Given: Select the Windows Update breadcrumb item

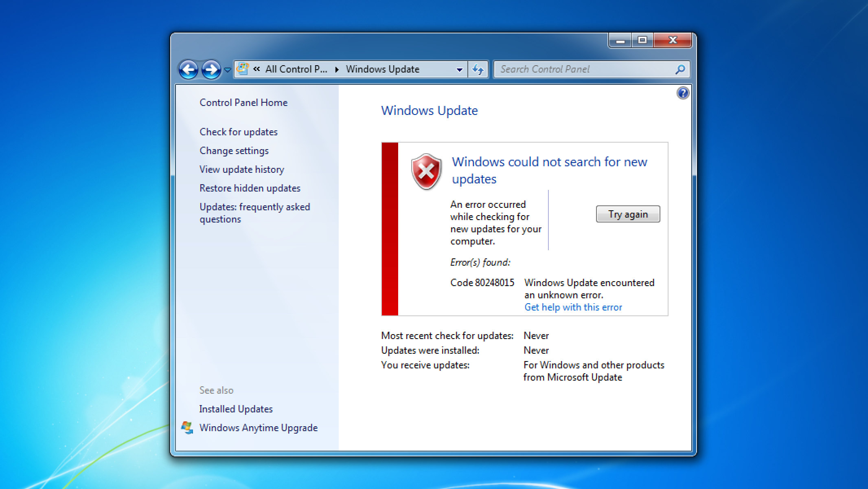Looking at the screenshot, I should tap(382, 69).
